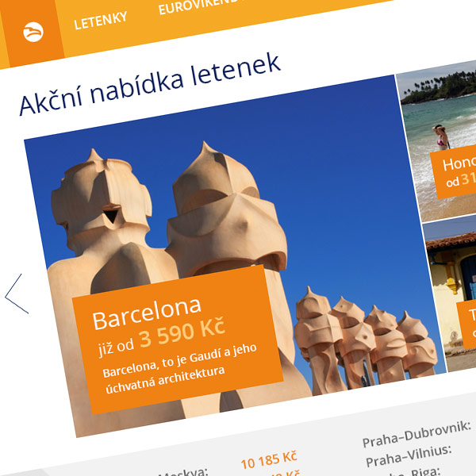The width and height of the screenshot is (476, 476).
Task: Click the 3 590 Kč Barcelona price
Action: tap(182, 332)
